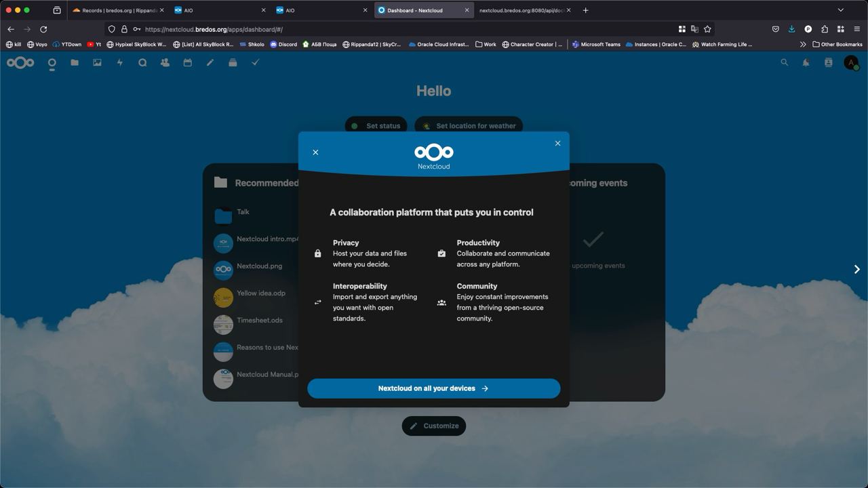Open the Contacts app in the app bar
Image resolution: width=868 pixels, height=488 pixels.
pyautogui.click(x=165, y=62)
